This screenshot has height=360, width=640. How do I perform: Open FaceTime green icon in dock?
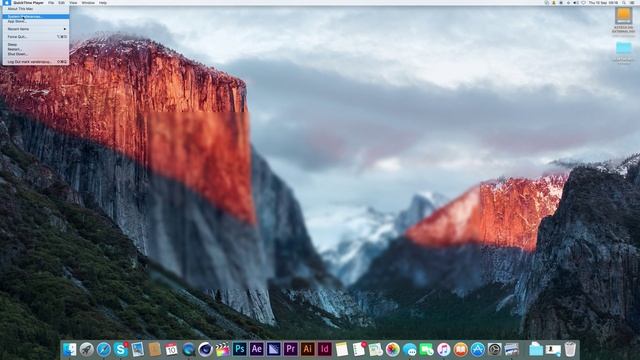click(x=427, y=349)
